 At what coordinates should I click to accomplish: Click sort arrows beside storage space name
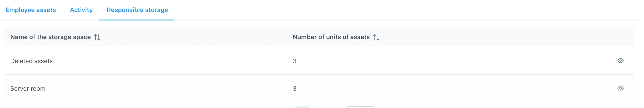[x=97, y=37]
